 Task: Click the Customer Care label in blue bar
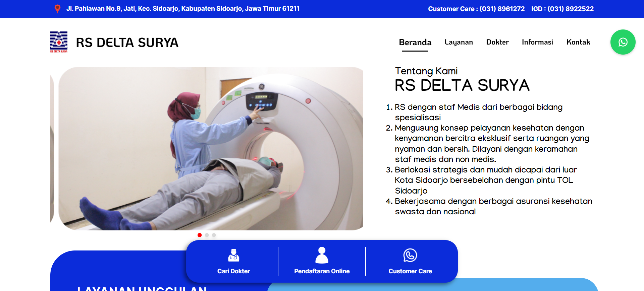410,271
